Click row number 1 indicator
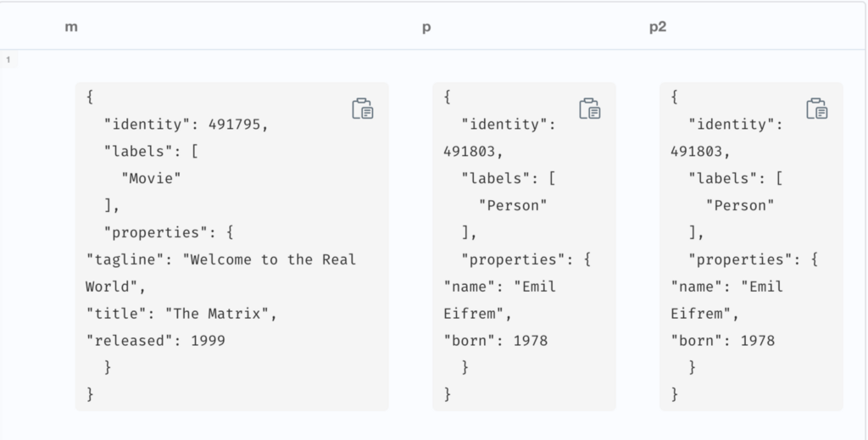 8,59
